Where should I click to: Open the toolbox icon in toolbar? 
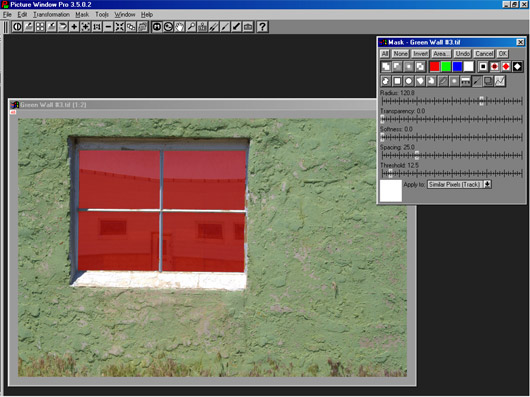248,27
